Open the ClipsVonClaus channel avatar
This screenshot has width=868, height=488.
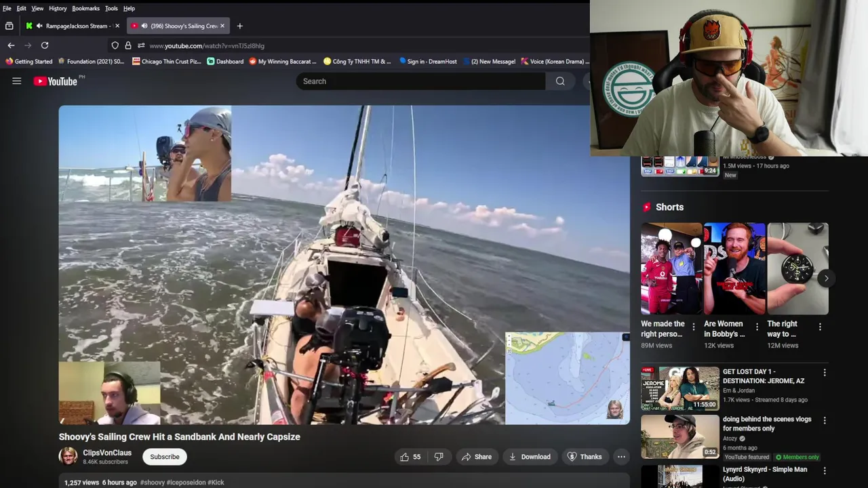tap(68, 456)
